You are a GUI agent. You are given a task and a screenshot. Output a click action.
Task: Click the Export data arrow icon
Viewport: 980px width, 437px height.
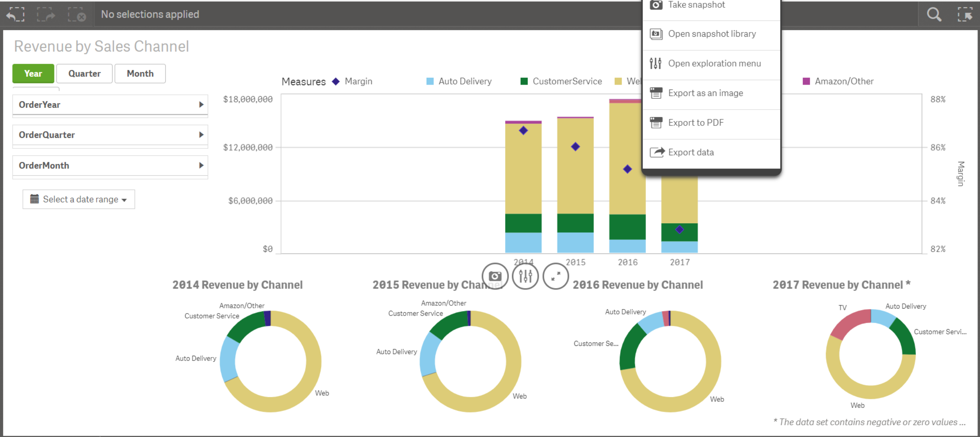[x=657, y=152]
